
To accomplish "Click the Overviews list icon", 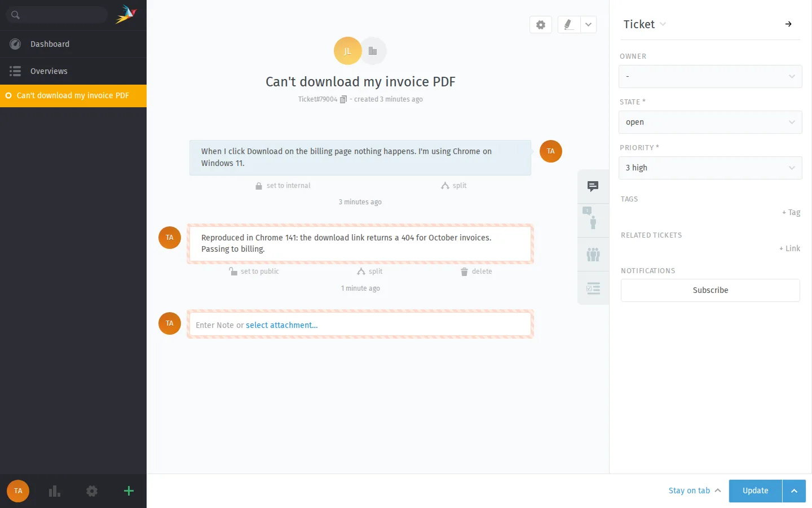I will tap(15, 71).
